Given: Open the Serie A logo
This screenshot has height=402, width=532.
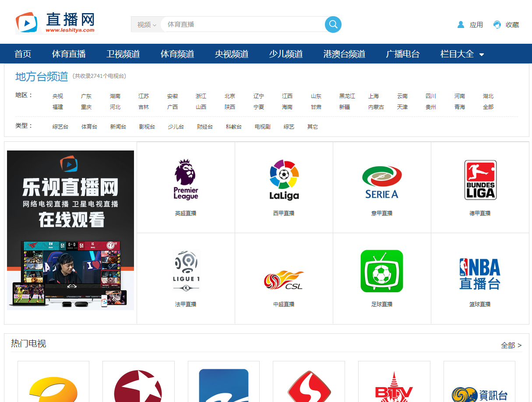Looking at the screenshot, I should coord(382,182).
